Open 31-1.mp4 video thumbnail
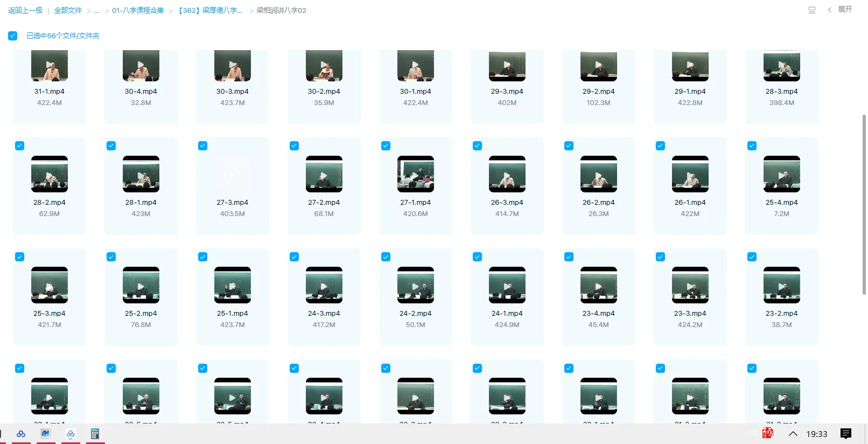Image resolution: width=868 pixels, height=444 pixels. click(50, 65)
